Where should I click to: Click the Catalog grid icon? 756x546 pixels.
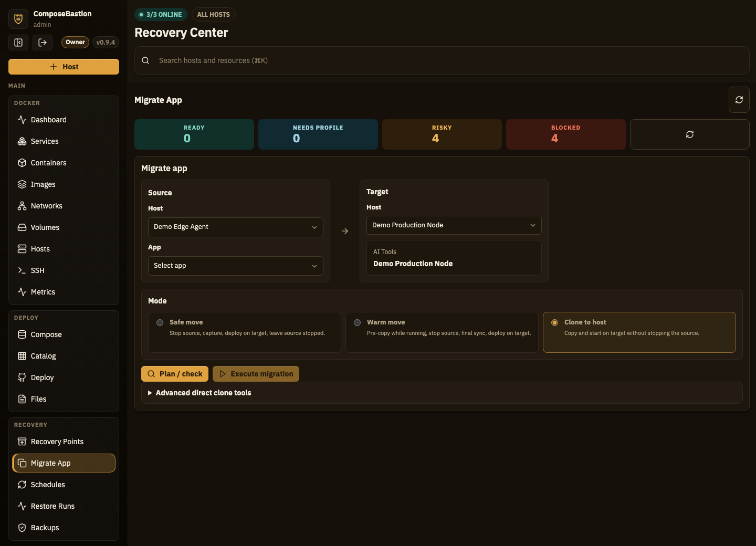pos(22,356)
